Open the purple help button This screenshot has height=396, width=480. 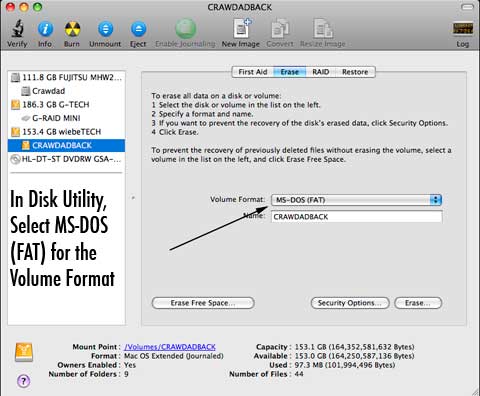[23, 381]
